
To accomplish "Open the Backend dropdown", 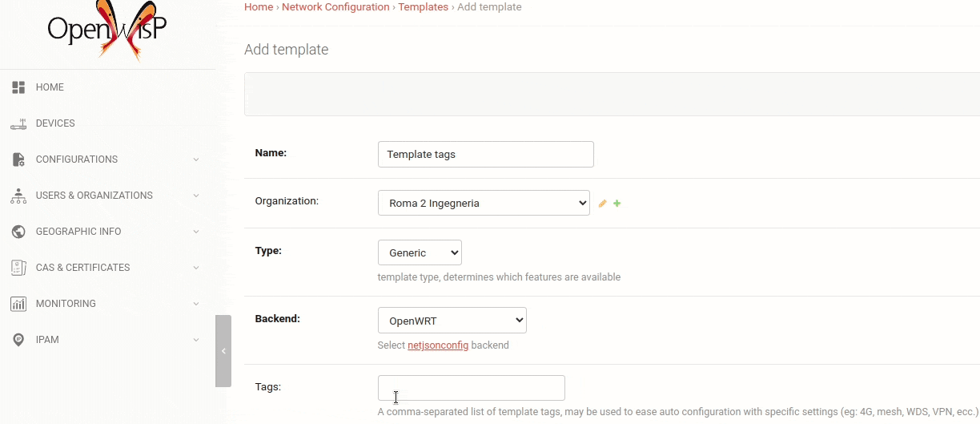I will [452, 321].
